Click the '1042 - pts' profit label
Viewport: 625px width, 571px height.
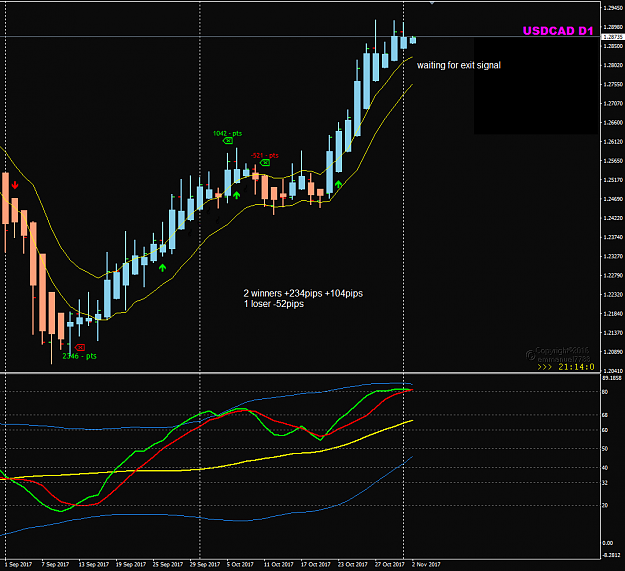click(227, 133)
